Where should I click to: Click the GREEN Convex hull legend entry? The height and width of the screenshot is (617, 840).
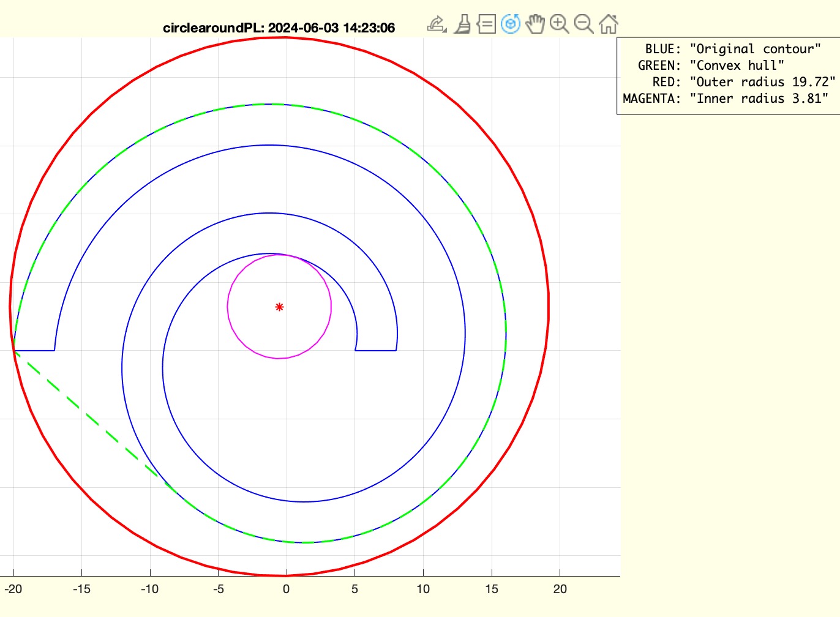point(710,65)
